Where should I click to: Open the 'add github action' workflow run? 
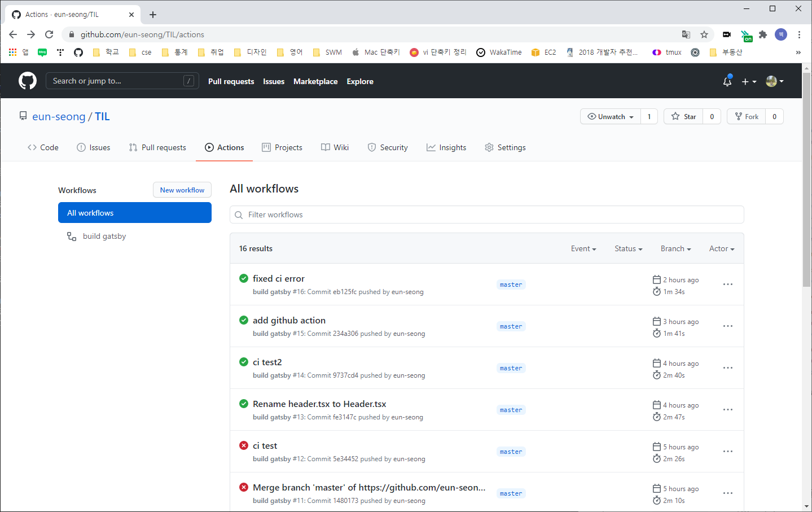pos(289,320)
